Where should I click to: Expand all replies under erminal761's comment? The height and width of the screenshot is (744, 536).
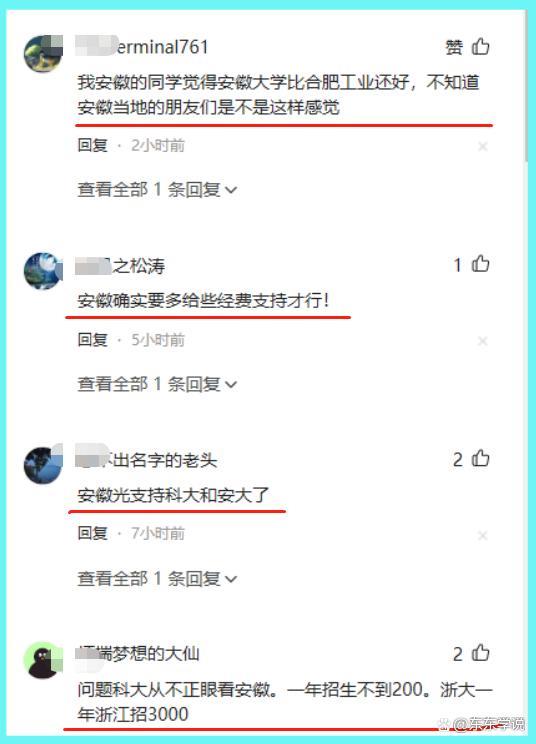(157, 189)
